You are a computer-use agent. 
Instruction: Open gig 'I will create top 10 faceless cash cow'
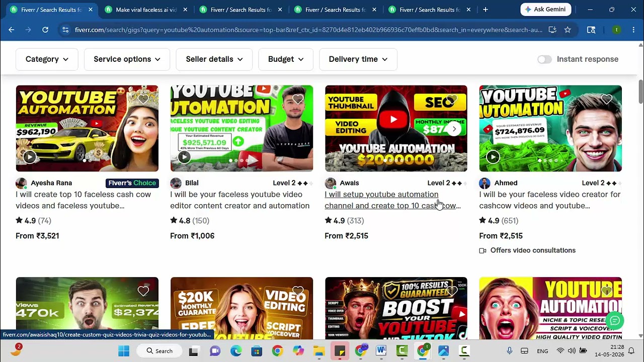pos(83,200)
